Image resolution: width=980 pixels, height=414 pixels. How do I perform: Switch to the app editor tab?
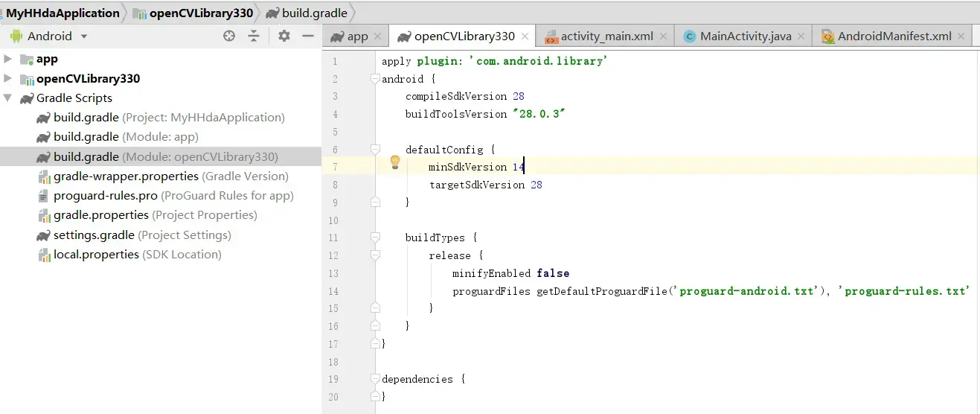click(357, 36)
